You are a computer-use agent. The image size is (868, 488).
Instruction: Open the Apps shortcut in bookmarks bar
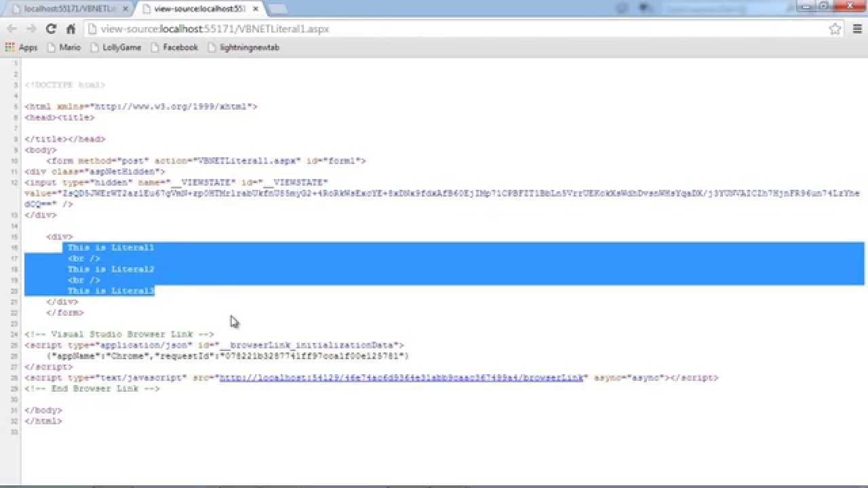pos(21,47)
